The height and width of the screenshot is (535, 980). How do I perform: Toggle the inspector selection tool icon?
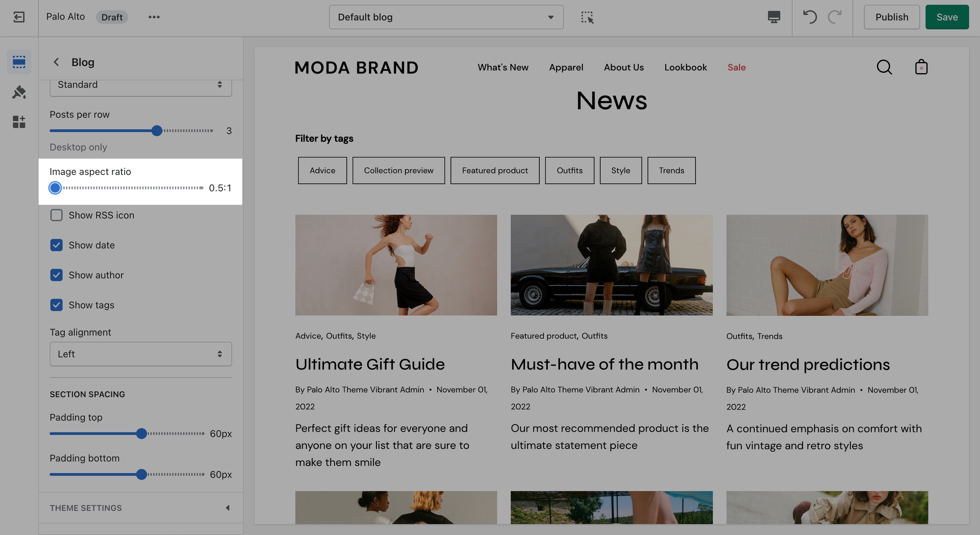[587, 17]
